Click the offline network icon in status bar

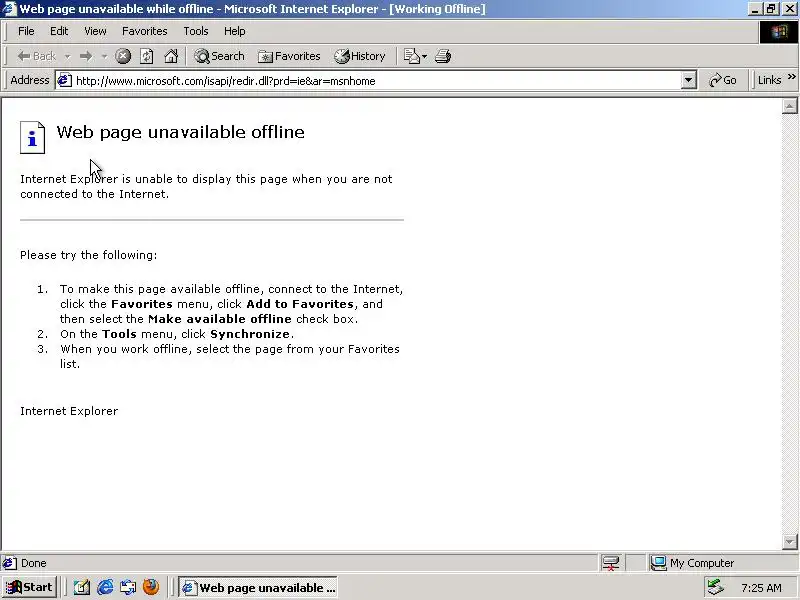(x=611, y=563)
